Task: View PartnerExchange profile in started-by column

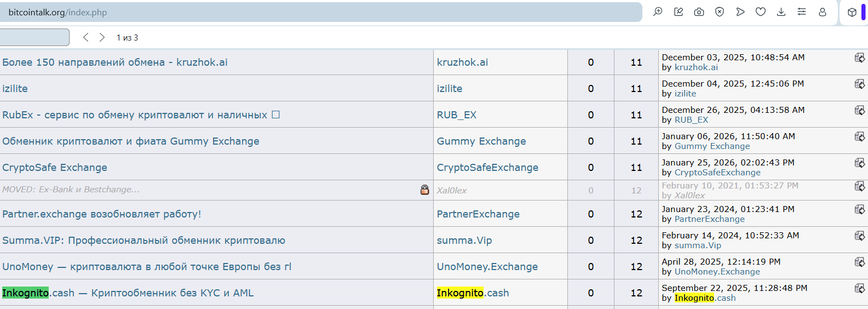Action: [478, 214]
